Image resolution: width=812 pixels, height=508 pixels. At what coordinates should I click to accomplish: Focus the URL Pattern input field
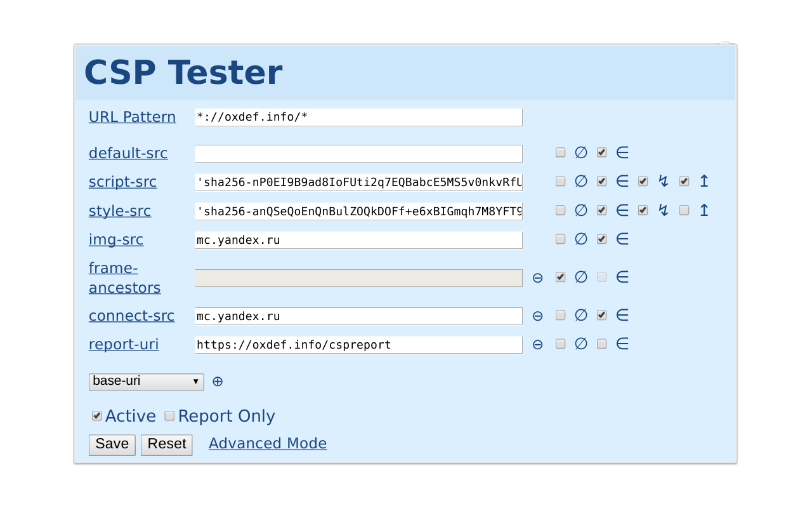359,117
